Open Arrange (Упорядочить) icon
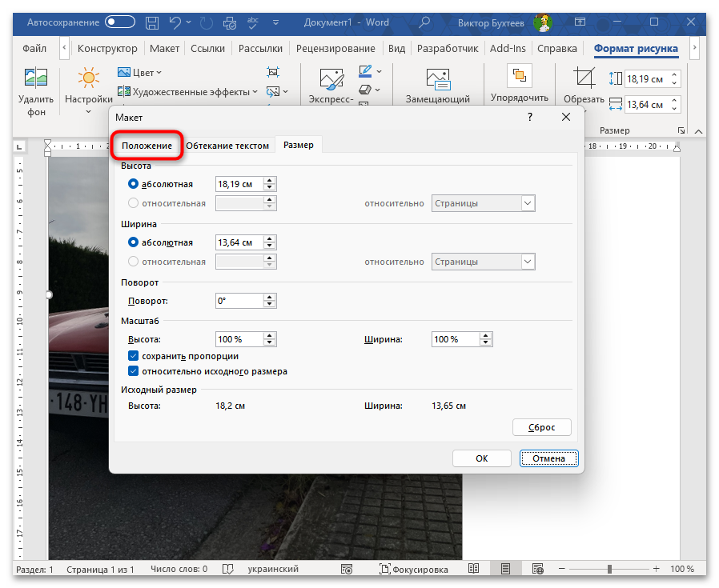Viewport: 719px width, 588px height. [519, 76]
